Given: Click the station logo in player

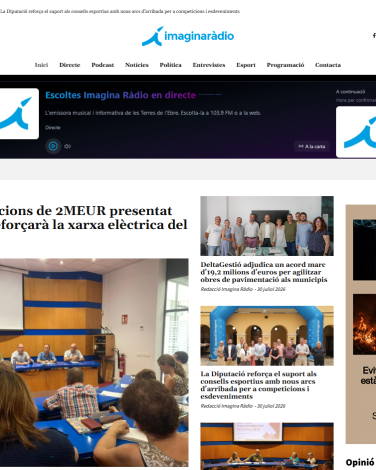Looking at the screenshot, I should pyautogui.click(x=19, y=114).
